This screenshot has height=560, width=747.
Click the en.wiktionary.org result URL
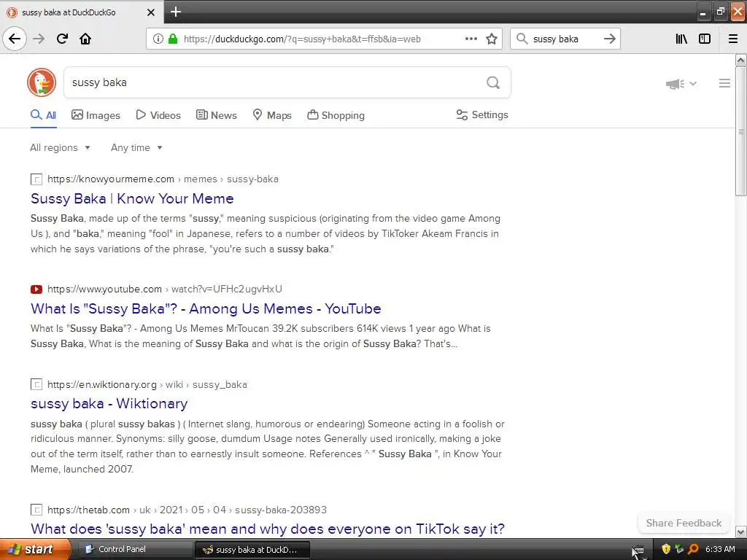click(147, 384)
